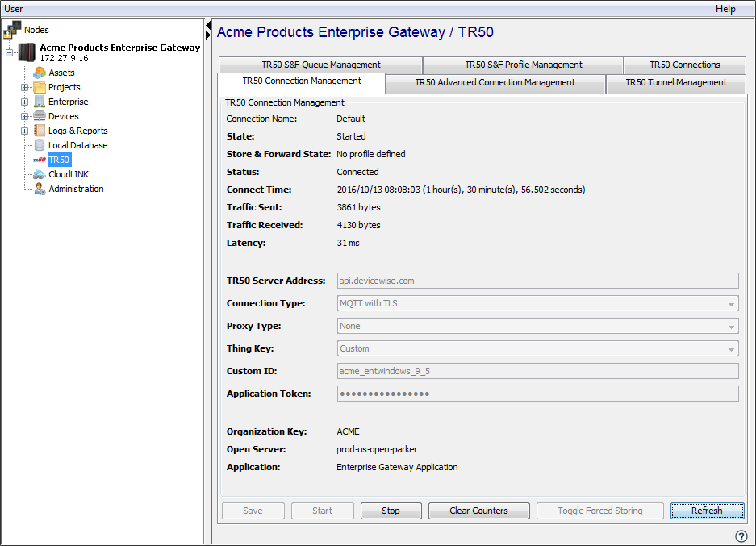Click the Save button
Viewport: 756px width, 546px height.
coord(253,511)
